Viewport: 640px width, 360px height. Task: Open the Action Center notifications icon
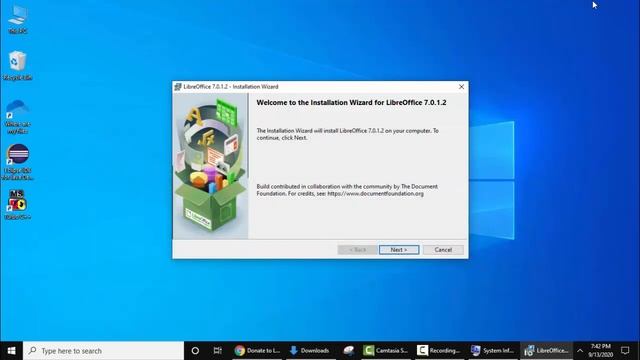tap(625, 351)
